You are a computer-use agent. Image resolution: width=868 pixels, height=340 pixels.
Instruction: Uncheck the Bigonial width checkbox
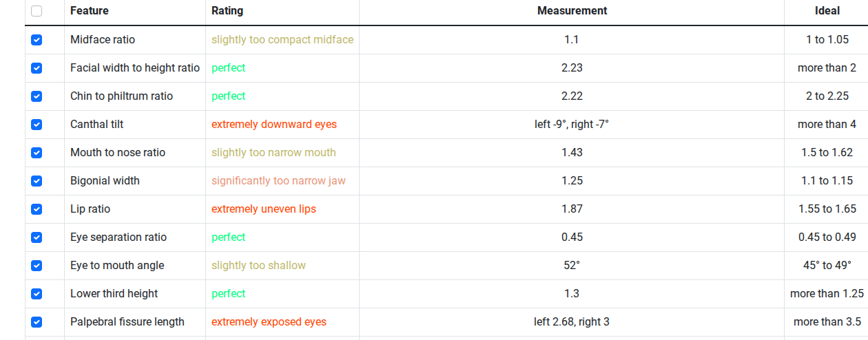(x=37, y=181)
